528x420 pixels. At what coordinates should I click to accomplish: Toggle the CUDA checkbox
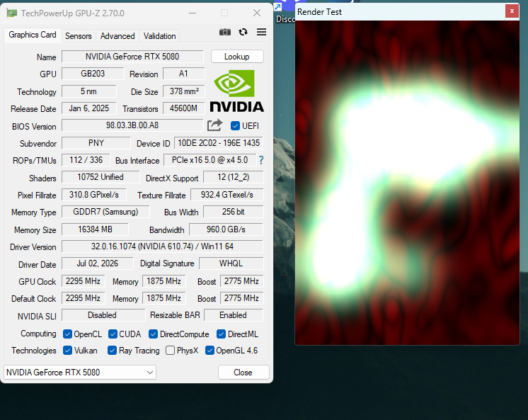pos(113,334)
